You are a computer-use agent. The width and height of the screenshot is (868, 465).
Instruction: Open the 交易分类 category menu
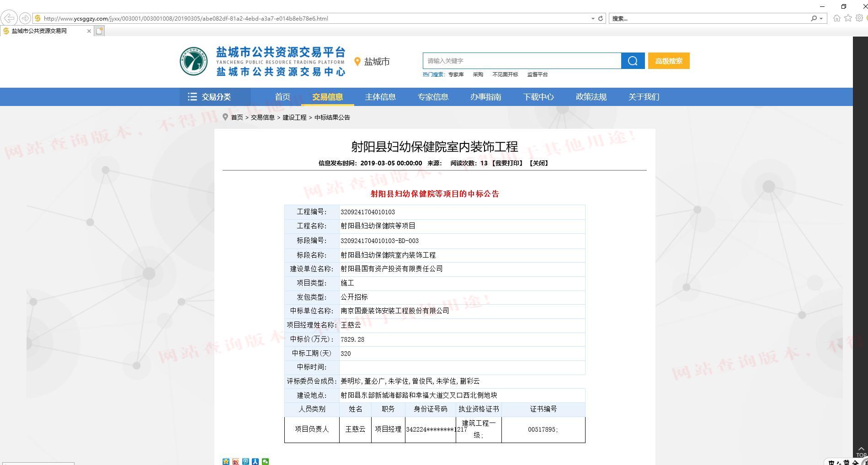click(x=215, y=97)
